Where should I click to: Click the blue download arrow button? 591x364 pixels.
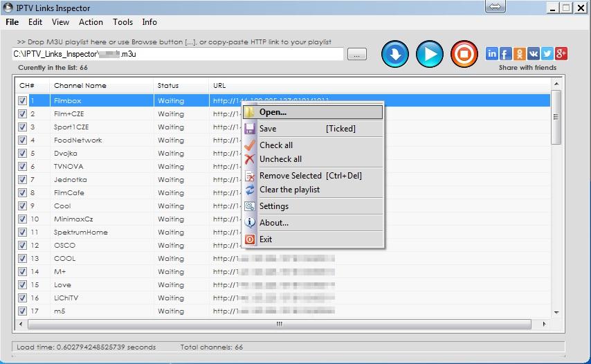395,54
